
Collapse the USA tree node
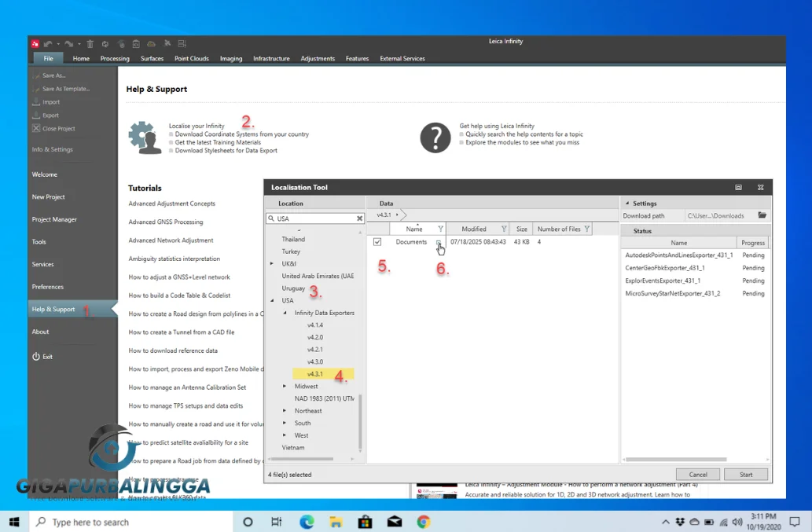273,300
